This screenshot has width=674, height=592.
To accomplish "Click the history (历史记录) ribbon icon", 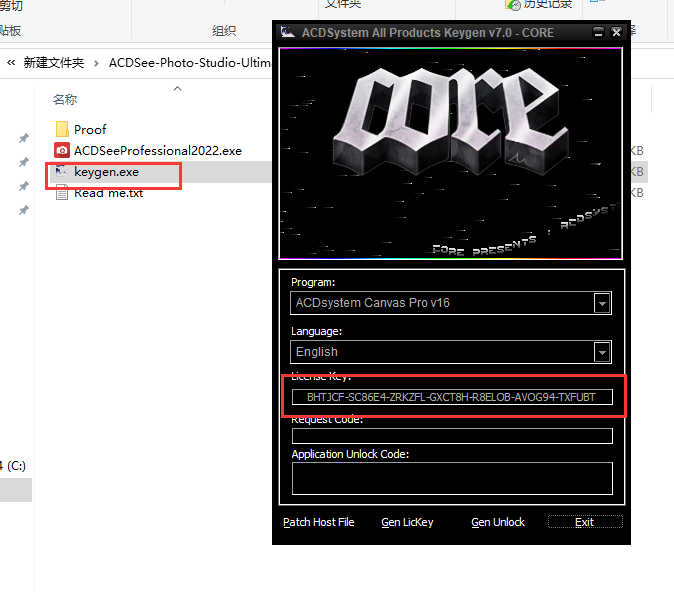I will click(x=512, y=5).
